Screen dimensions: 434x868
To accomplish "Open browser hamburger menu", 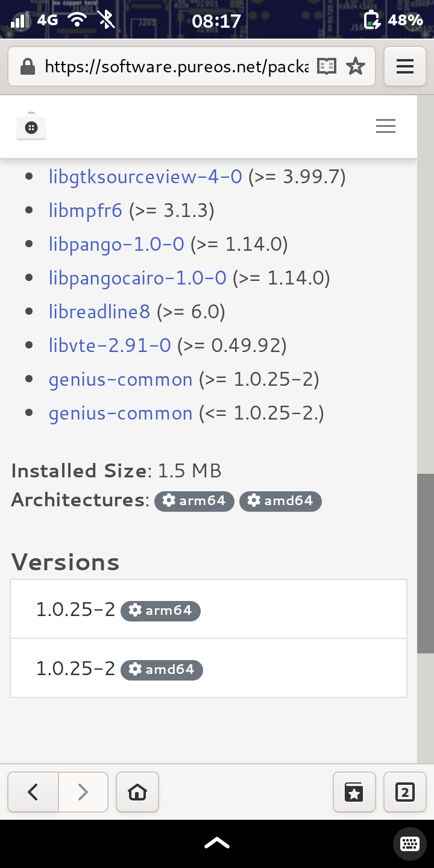I will point(405,66).
